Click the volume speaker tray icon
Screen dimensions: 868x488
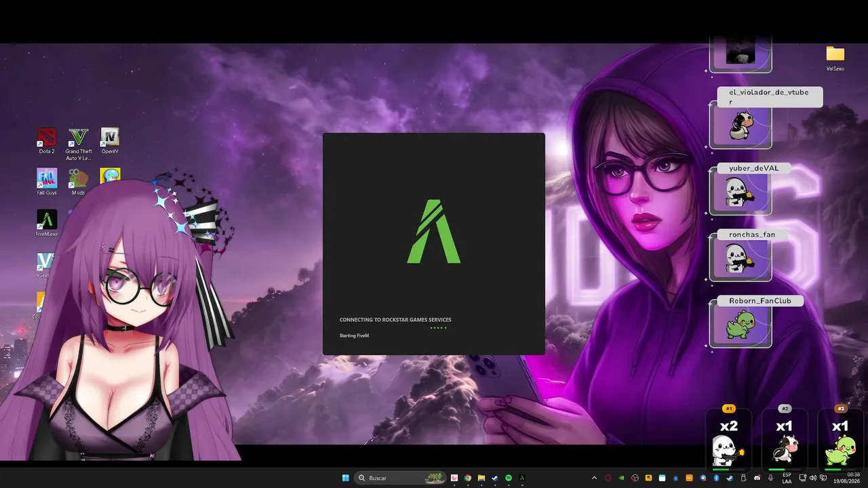pos(813,478)
